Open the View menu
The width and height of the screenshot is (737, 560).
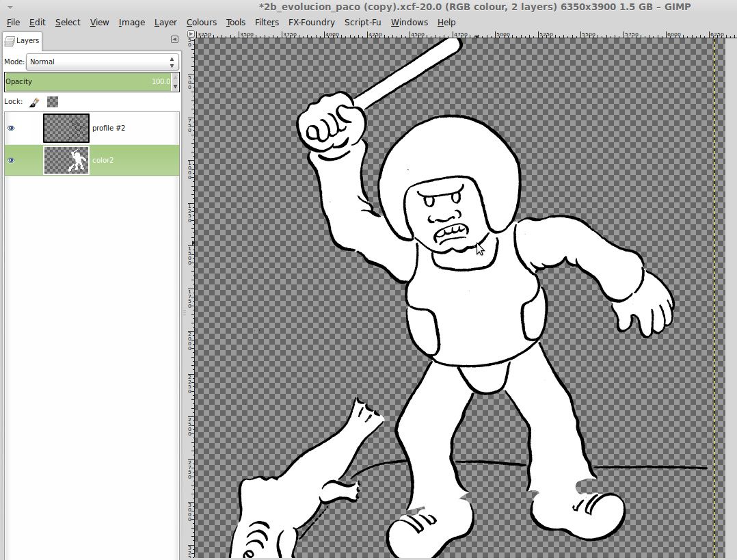[99, 22]
